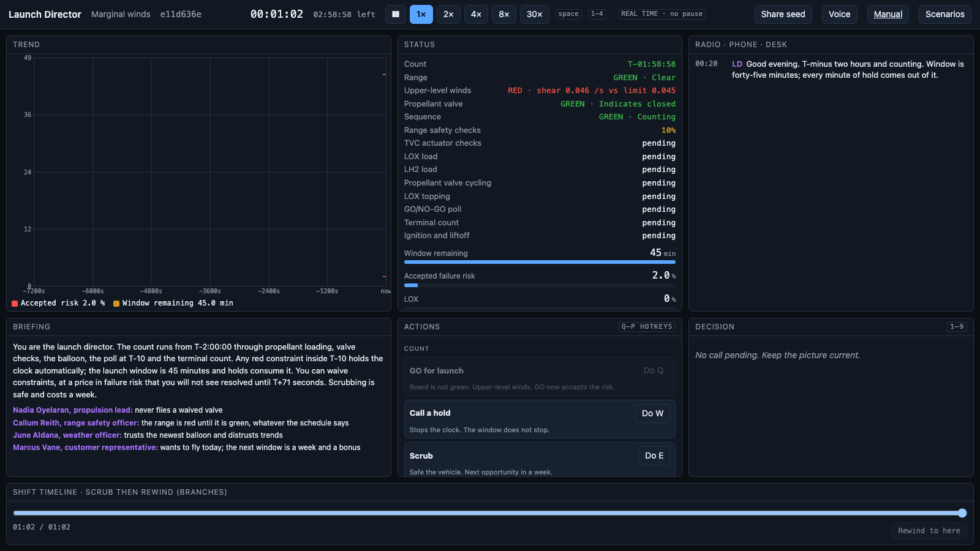Select the 8x speed option
The width and height of the screenshot is (980, 551).
coord(504,14)
